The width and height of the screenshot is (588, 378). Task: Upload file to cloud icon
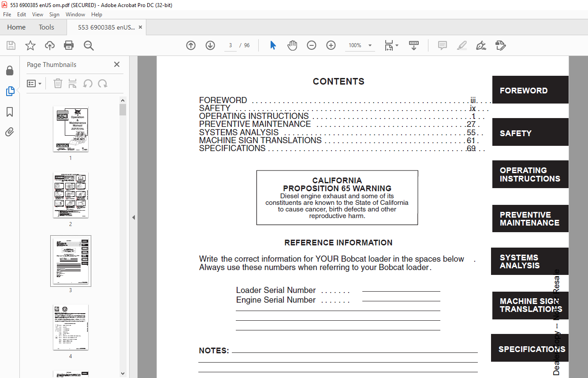50,45
